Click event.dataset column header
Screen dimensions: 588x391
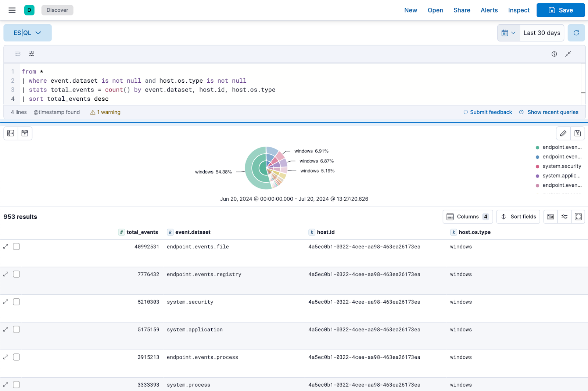point(193,232)
